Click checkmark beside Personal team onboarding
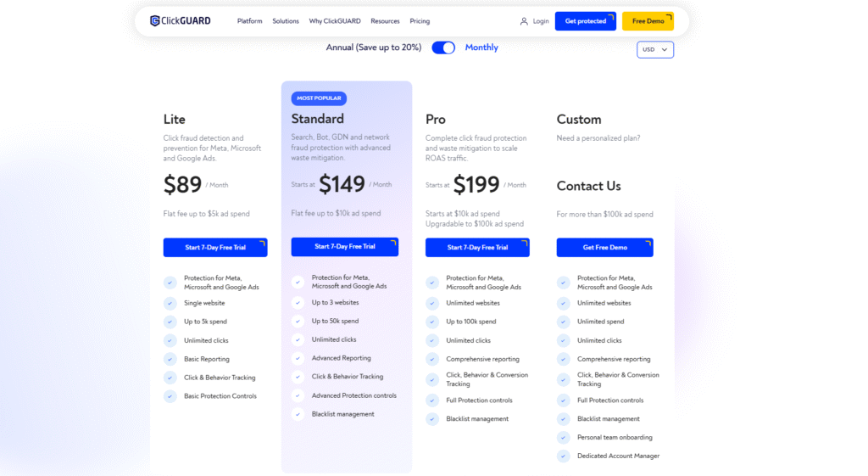The height and width of the screenshot is (476, 868). [563, 437]
